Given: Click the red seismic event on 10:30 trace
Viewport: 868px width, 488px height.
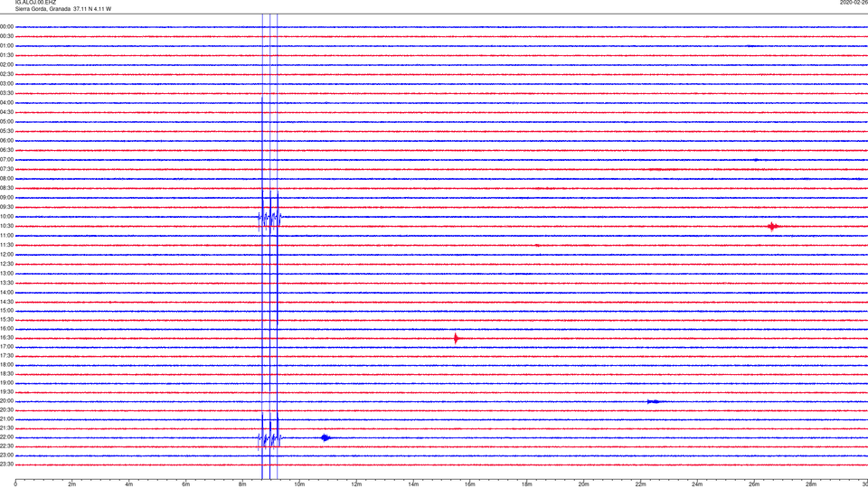Looking at the screenshot, I should pos(773,226).
